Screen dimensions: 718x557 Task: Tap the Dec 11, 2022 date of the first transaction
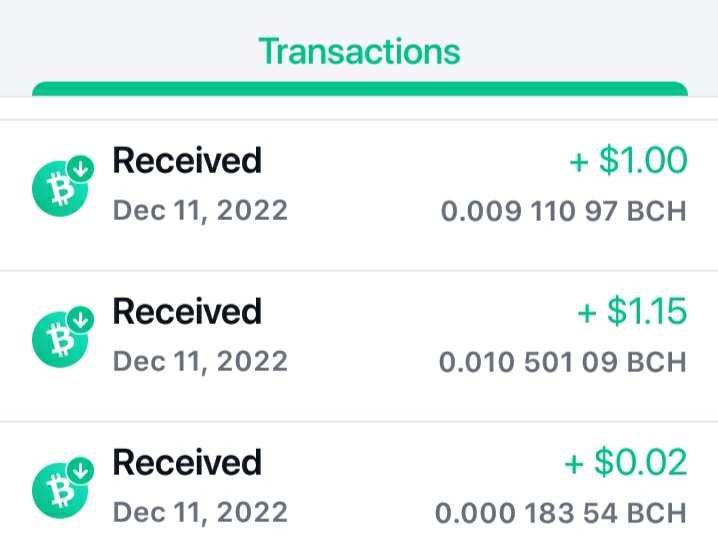pyautogui.click(x=200, y=211)
